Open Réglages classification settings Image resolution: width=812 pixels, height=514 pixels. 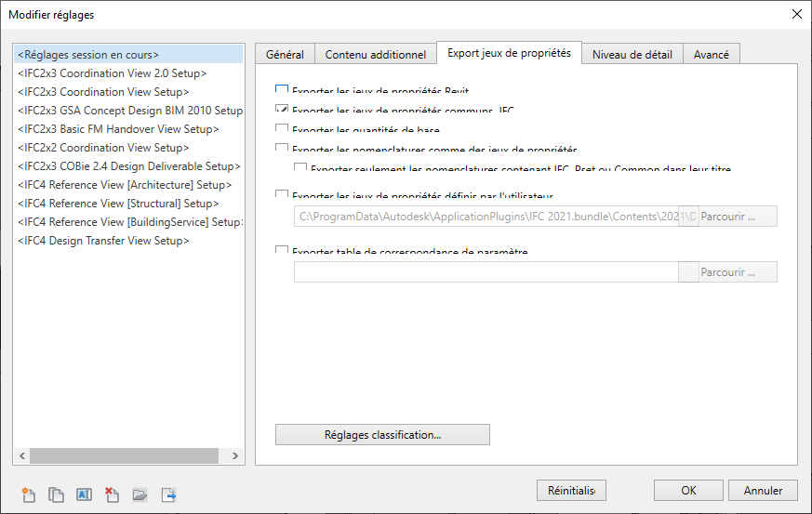tap(382, 434)
